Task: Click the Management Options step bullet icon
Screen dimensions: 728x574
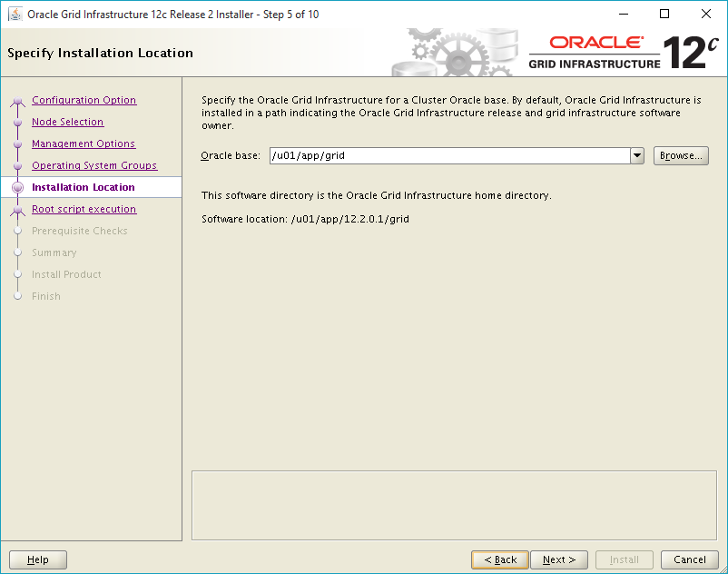Action: (17, 144)
